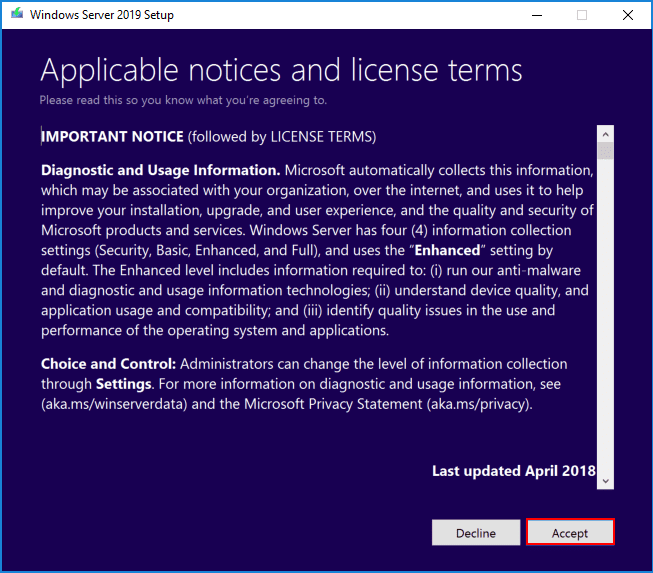Click the "Last updated April 2018" text

click(x=513, y=471)
